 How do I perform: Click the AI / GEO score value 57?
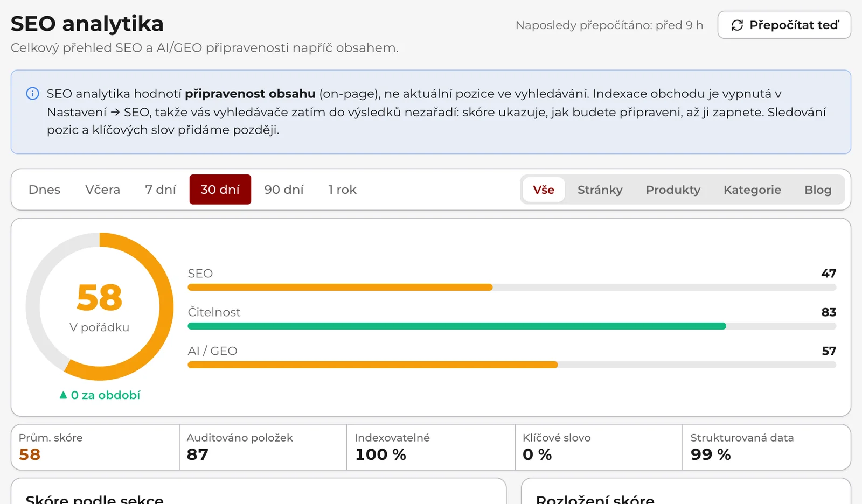click(x=829, y=351)
